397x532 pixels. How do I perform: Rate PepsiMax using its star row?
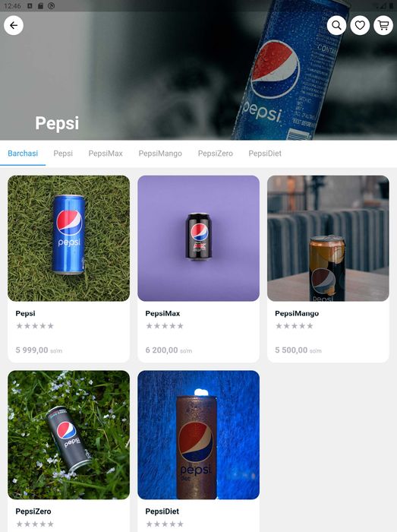coord(165,326)
